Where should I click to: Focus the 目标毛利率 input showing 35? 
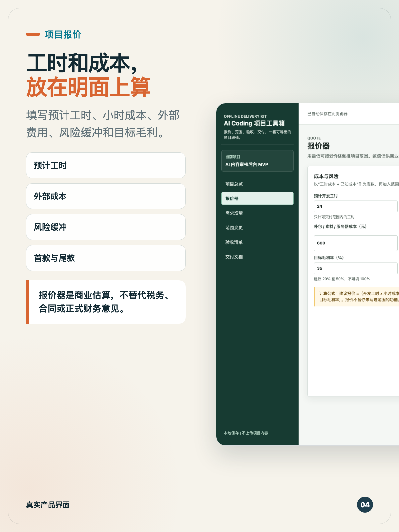coord(356,268)
